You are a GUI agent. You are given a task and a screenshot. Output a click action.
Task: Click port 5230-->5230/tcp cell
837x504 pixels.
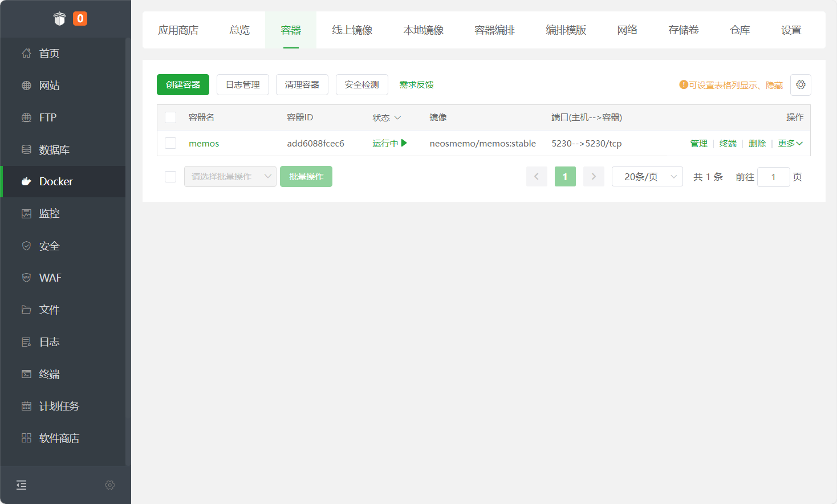pyautogui.click(x=587, y=144)
